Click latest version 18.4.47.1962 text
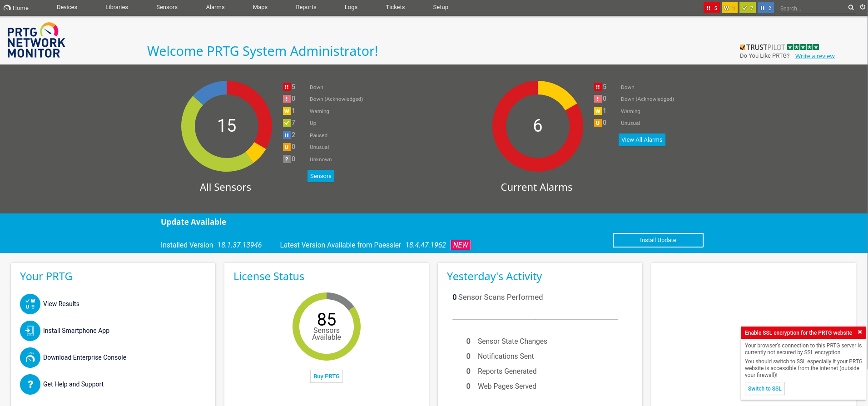 coord(426,245)
